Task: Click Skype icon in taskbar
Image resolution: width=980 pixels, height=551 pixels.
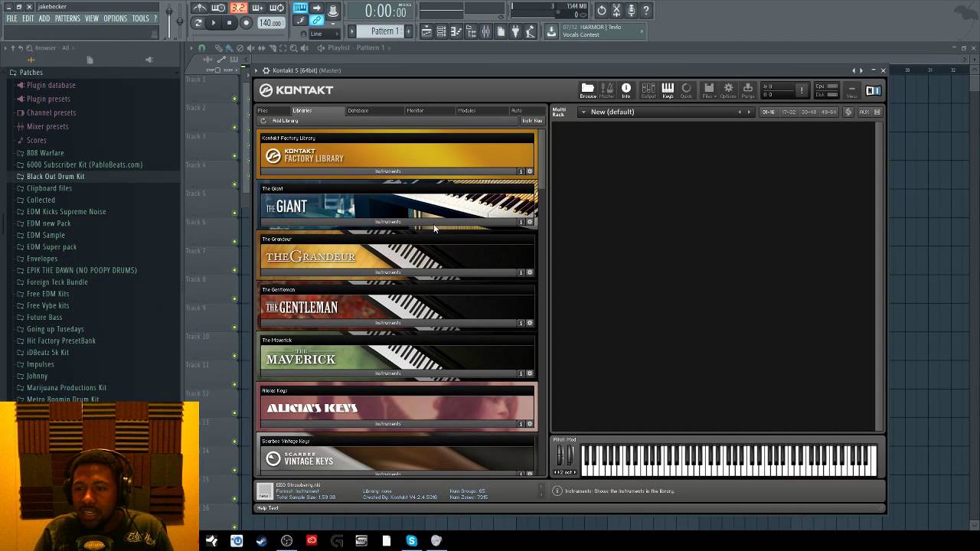Action: pyautogui.click(x=411, y=541)
